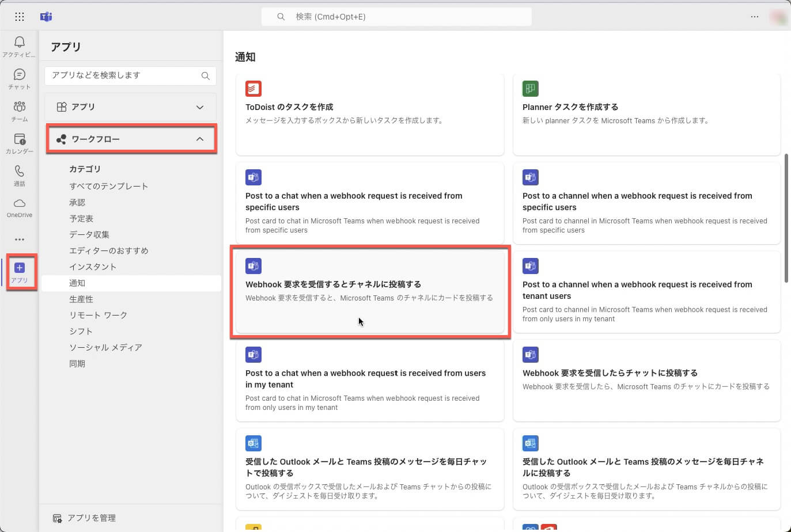The height and width of the screenshot is (532, 791).
Task: Click Teams icon on 'Post to a channel… specific users' card
Action: click(x=531, y=177)
